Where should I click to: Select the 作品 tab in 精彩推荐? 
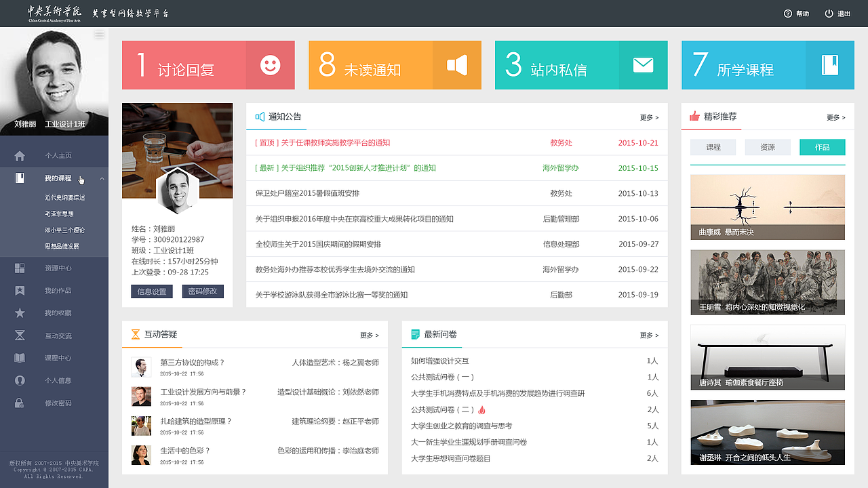(x=822, y=146)
